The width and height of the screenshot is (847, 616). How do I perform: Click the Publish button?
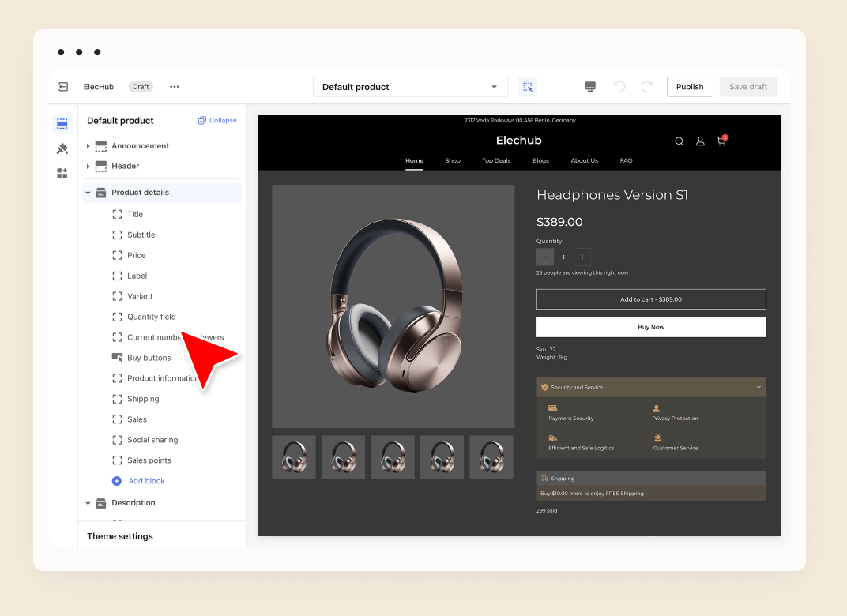pos(689,86)
